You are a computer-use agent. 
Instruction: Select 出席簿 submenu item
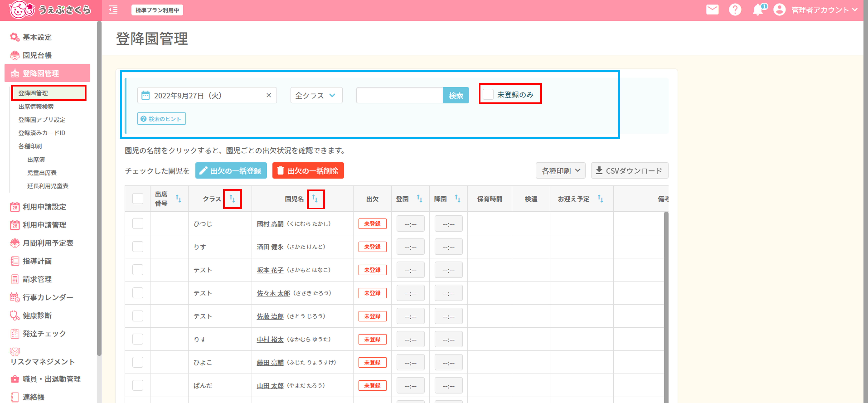[36, 160]
